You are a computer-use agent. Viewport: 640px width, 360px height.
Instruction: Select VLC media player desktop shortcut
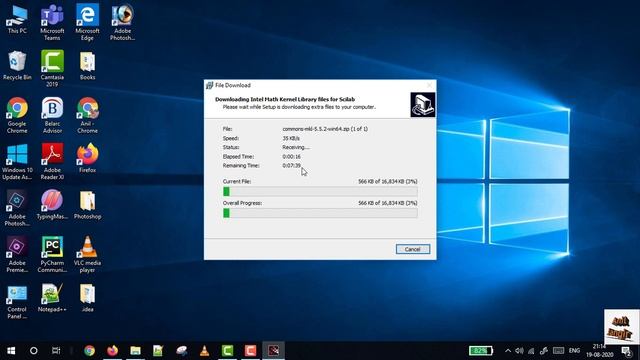[x=87, y=255]
